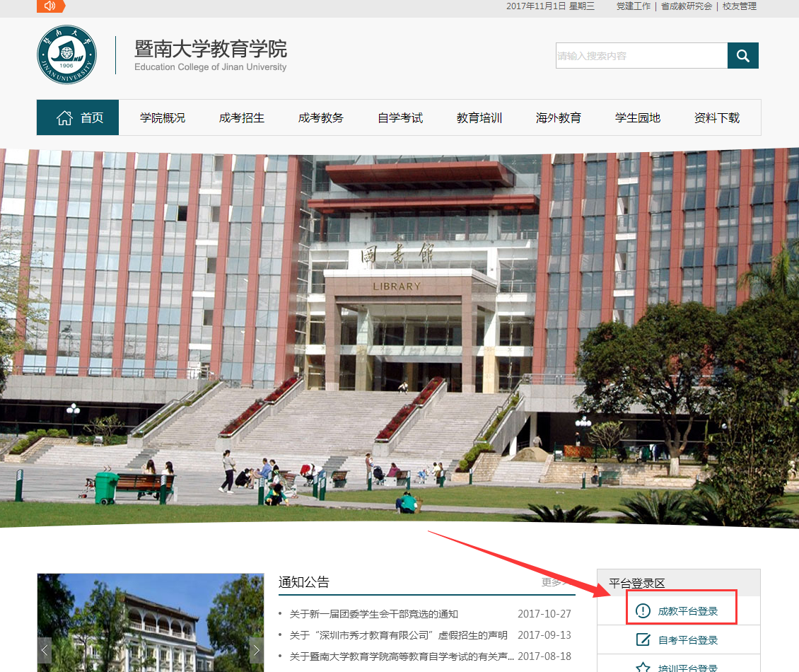The width and height of the screenshot is (799, 672).
Task: Click the 暨南大学教育学院 site title
Action: click(x=211, y=49)
